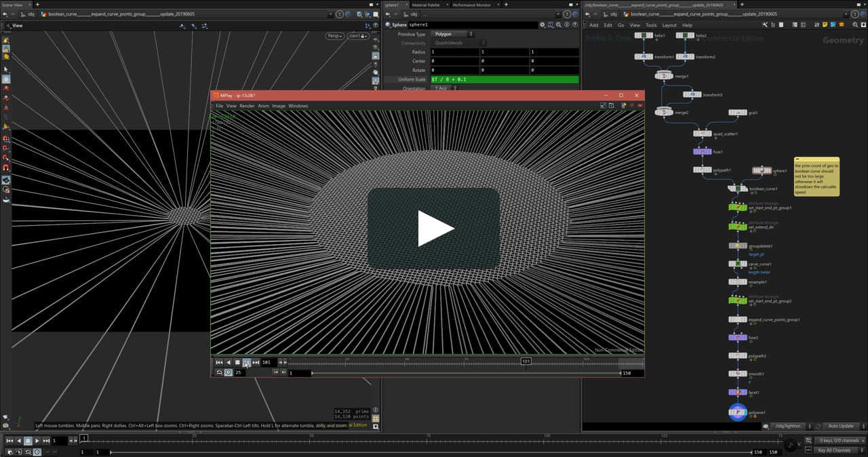Toggle pin on scene view pane
This screenshot has height=457, width=868.
pyautogui.click(x=340, y=14)
